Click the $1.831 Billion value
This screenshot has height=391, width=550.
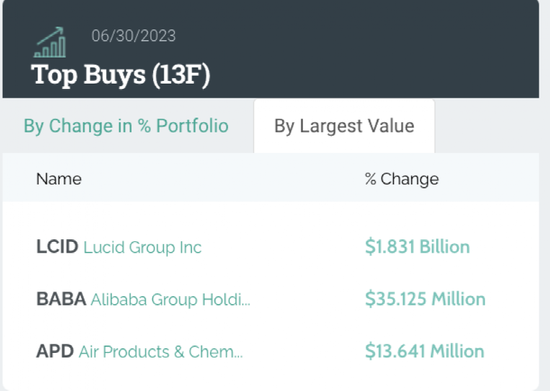pyautogui.click(x=417, y=247)
